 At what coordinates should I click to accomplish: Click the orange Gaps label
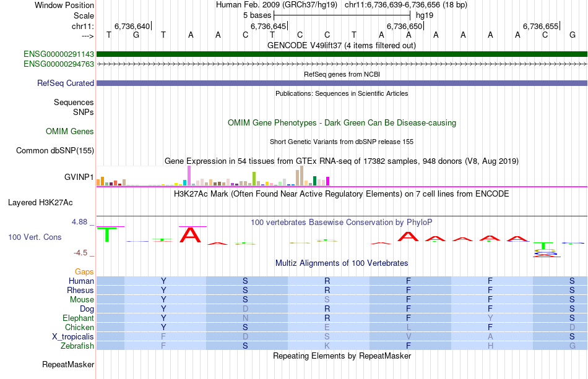coord(84,271)
